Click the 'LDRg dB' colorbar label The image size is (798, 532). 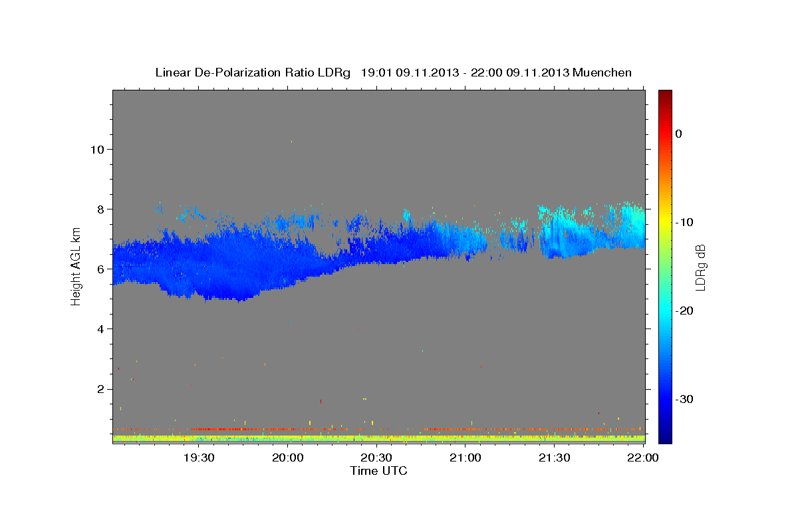pos(700,267)
